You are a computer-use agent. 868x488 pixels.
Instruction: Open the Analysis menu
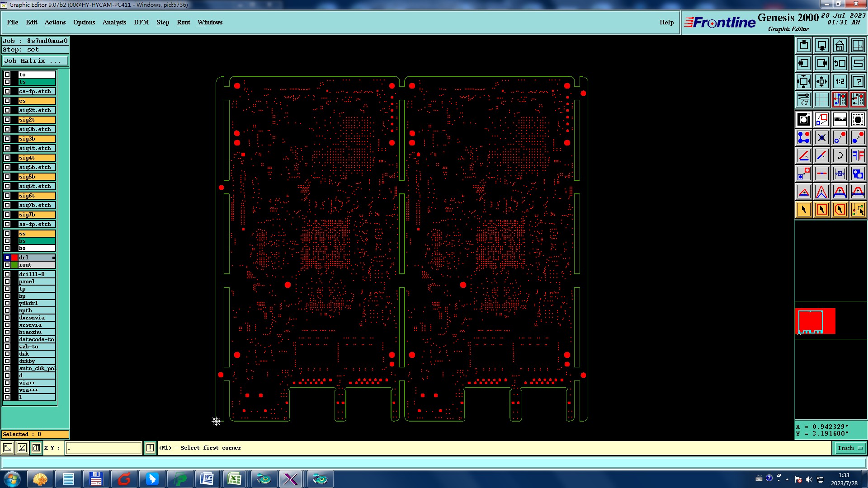click(114, 22)
